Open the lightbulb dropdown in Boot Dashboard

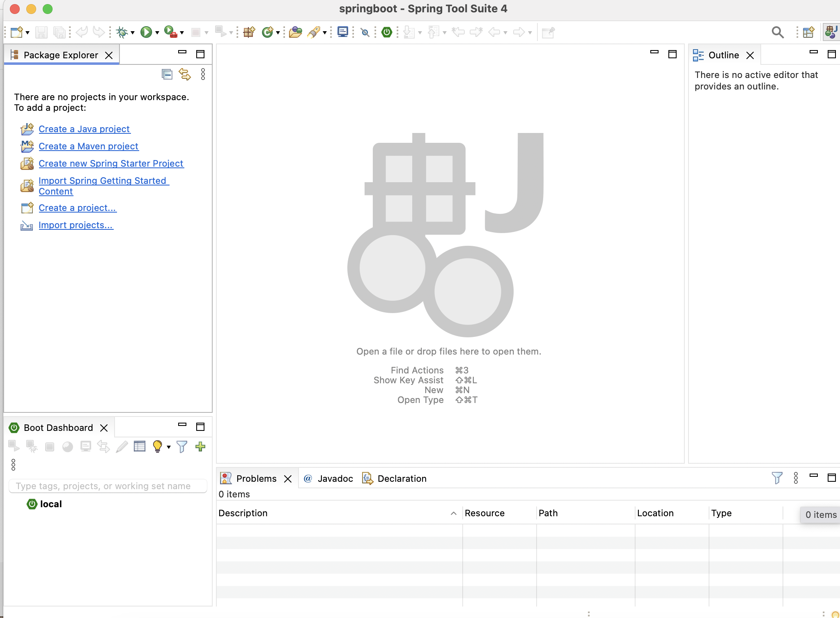click(169, 447)
